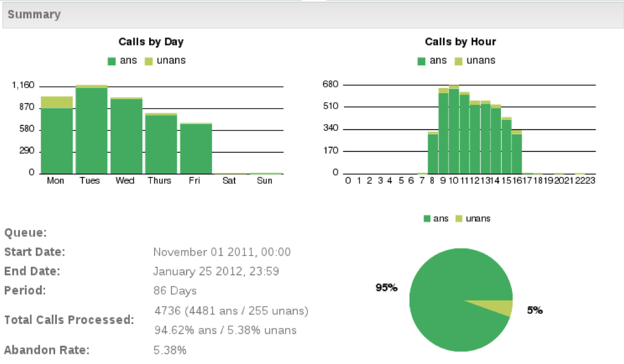Image resolution: width=624 pixels, height=364 pixels.
Task: Click the November 01 2011, 00:00 value
Action: click(x=222, y=252)
